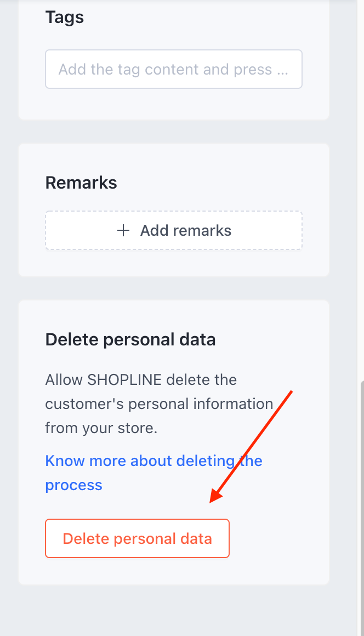Click the blank area above the Tags heading
The width and height of the screenshot is (364, 636).
pyautogui.click(x=173, y=4)
